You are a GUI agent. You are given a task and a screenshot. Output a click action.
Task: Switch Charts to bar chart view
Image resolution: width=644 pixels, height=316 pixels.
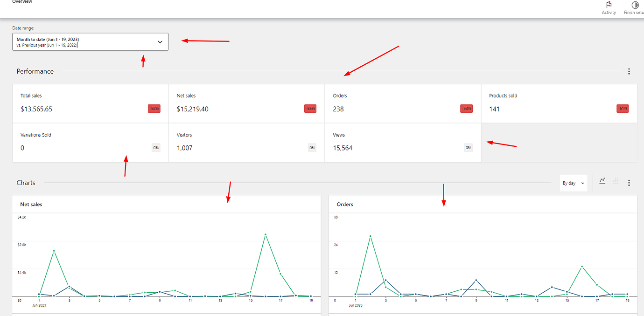pyautogui.click(x=616, y=180)
